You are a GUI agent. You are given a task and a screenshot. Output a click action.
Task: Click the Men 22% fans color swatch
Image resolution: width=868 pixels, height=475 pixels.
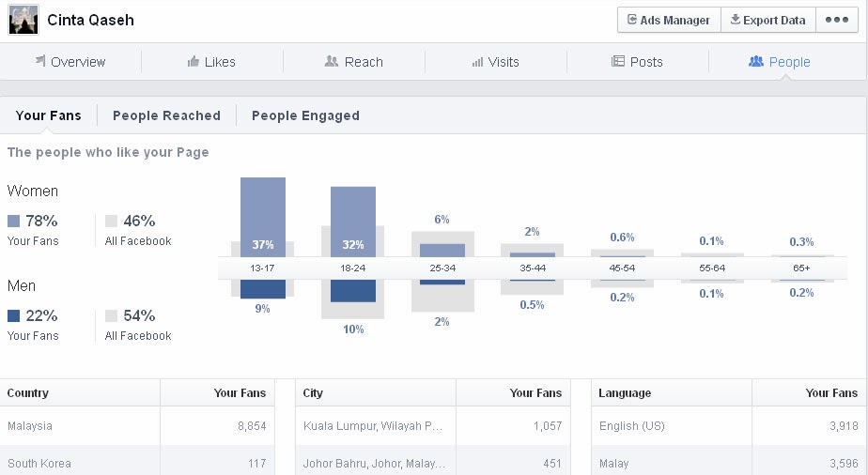pos(13,315)
